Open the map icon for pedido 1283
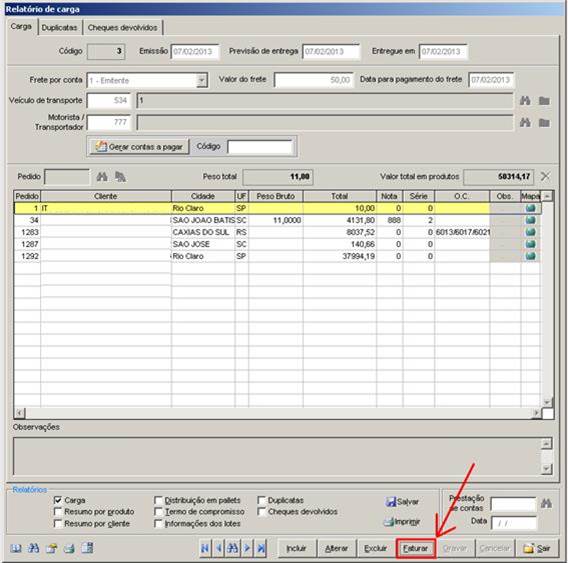Image resolution: width=568 pixels, height=563 pixels. coord(530,232)
